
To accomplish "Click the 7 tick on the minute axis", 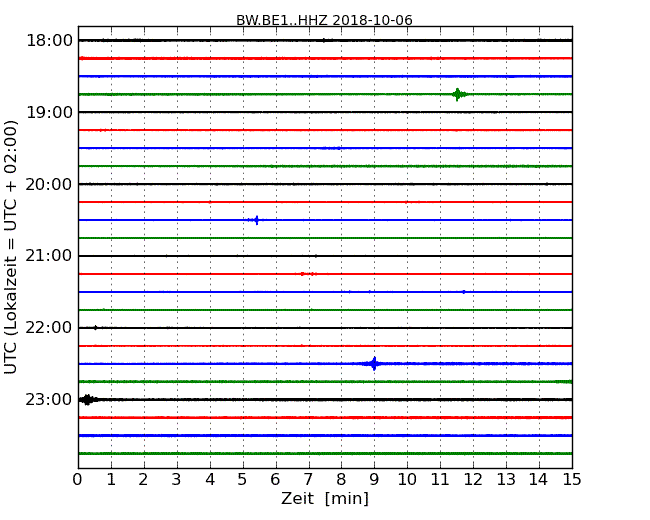I will tap(308, 479).
